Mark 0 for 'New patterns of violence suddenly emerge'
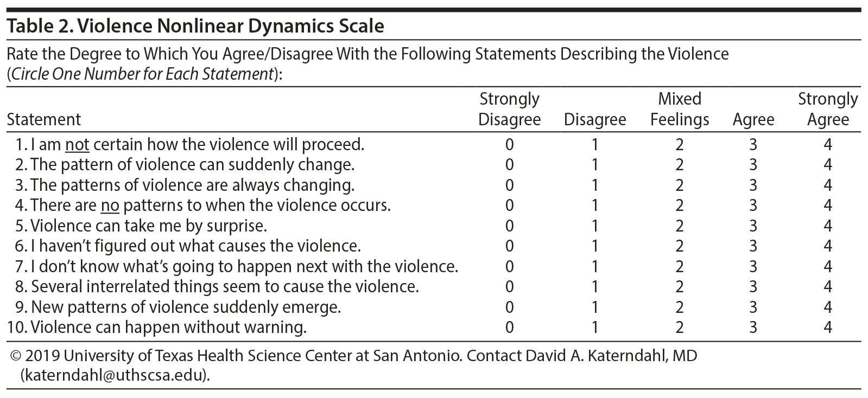The width and height of the screenshot is (868, 398). pos(509,307)
